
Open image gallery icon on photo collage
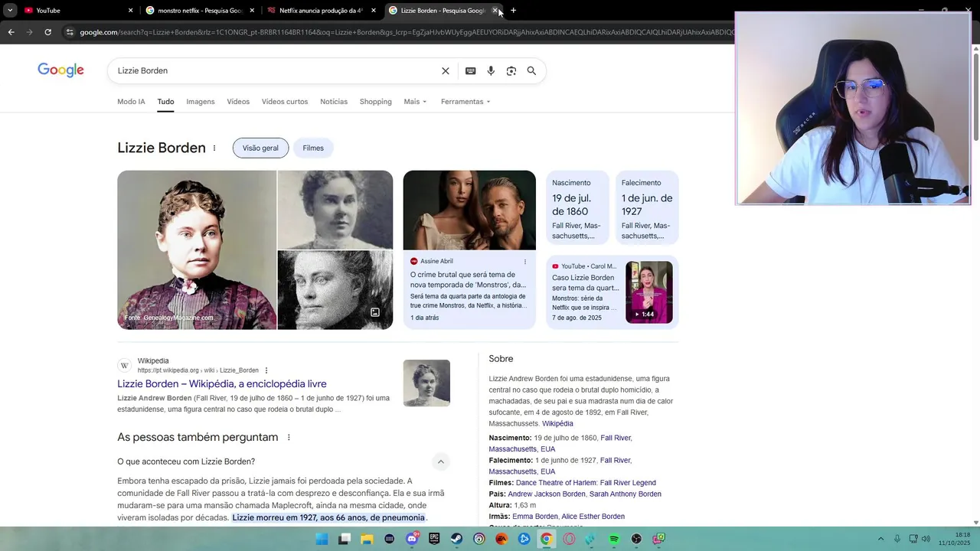(x=375, y=312)
